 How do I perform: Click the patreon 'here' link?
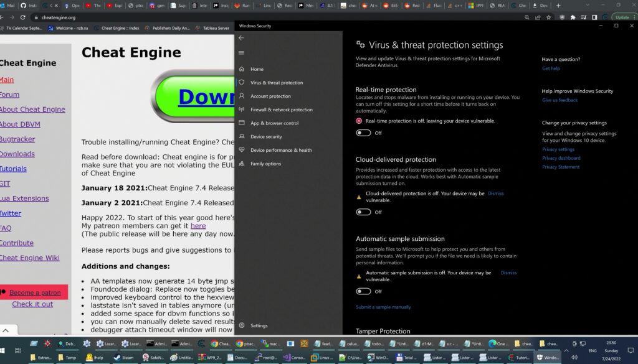198,226
